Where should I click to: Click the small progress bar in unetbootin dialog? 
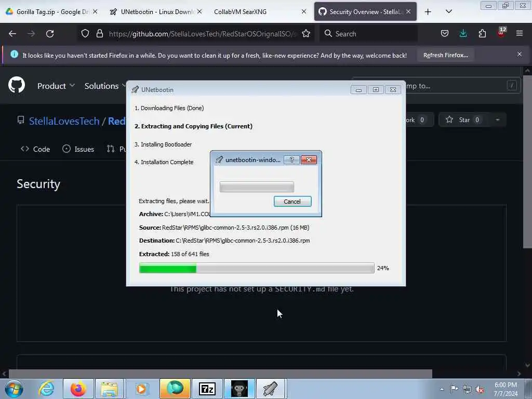click(257, 187)
